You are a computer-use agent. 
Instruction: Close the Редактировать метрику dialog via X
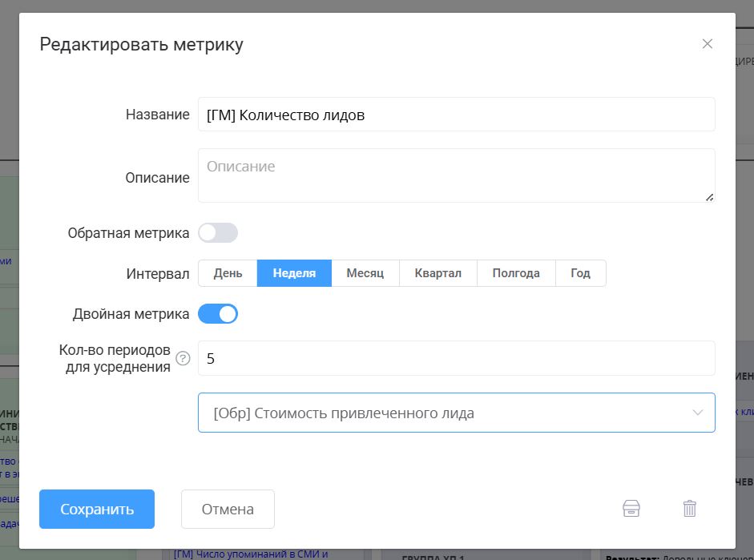point(708,44)
